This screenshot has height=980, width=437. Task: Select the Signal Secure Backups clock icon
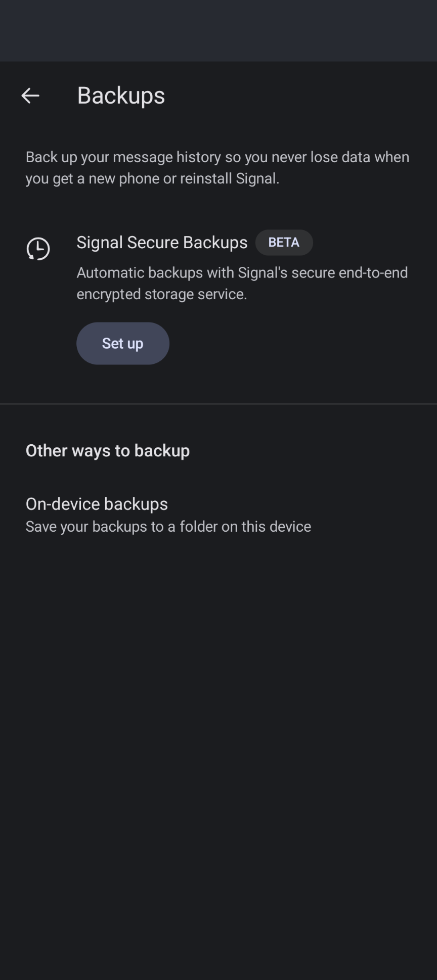pyautogui.click(x=37, y=249)
